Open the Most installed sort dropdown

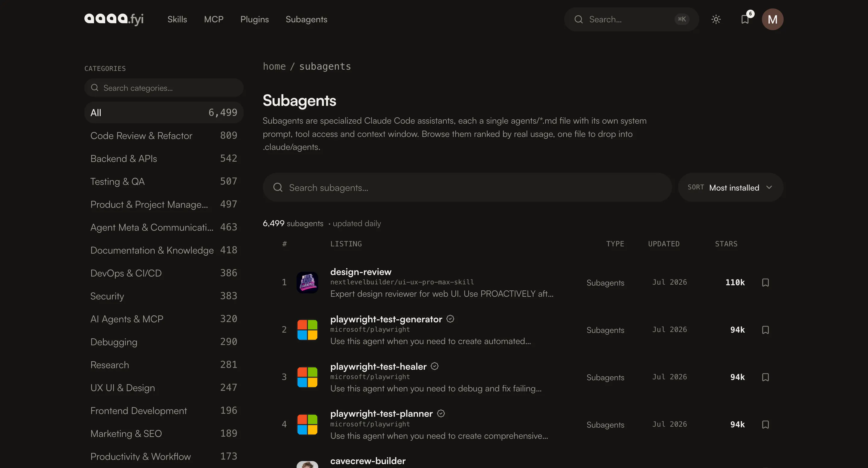click(x=731, y=188)
